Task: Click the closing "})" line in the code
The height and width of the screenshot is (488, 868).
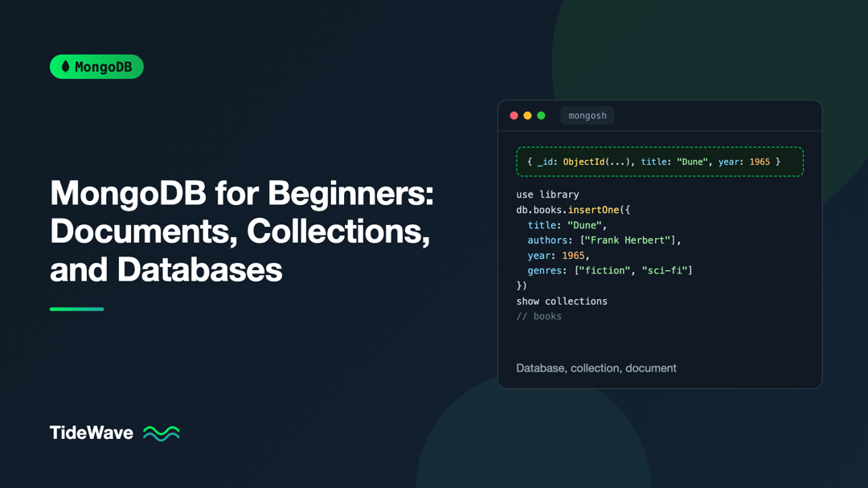Action: 522,286
